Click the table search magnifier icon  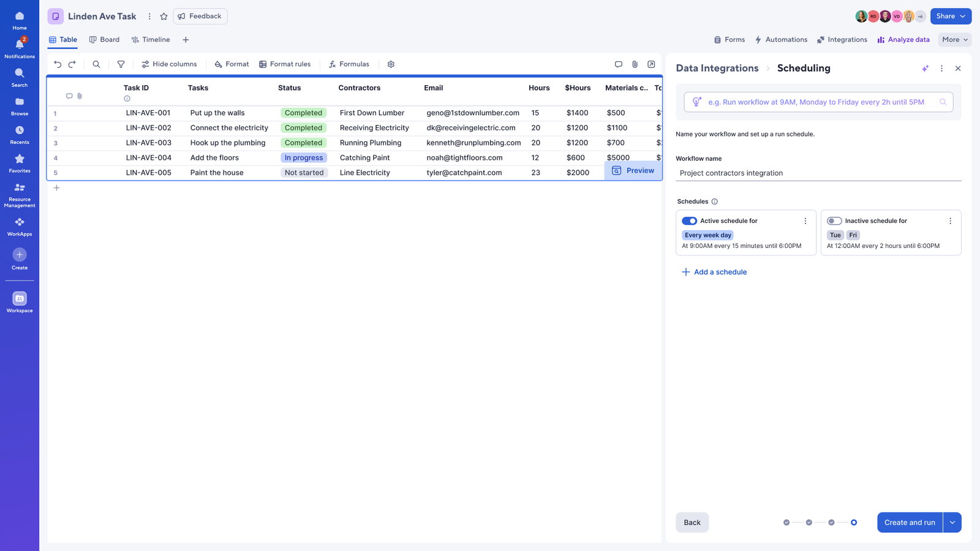96,64
